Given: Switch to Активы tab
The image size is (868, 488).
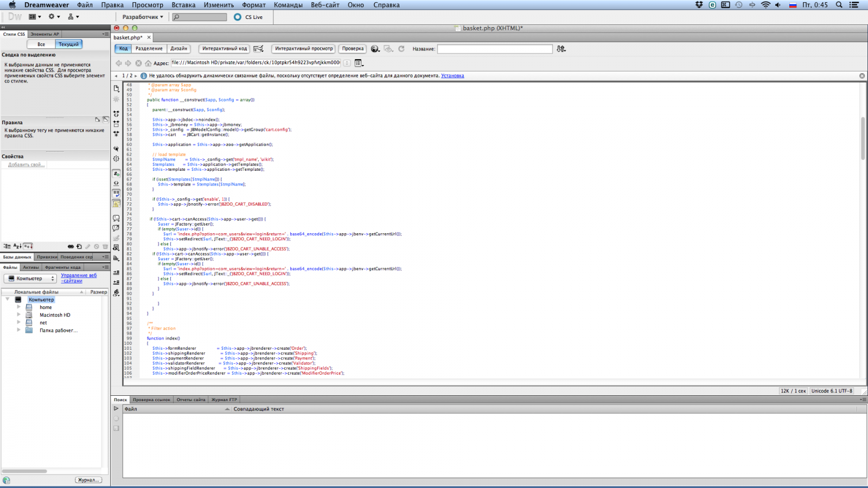Looking at the screenshot, I should tap(31, 267).
